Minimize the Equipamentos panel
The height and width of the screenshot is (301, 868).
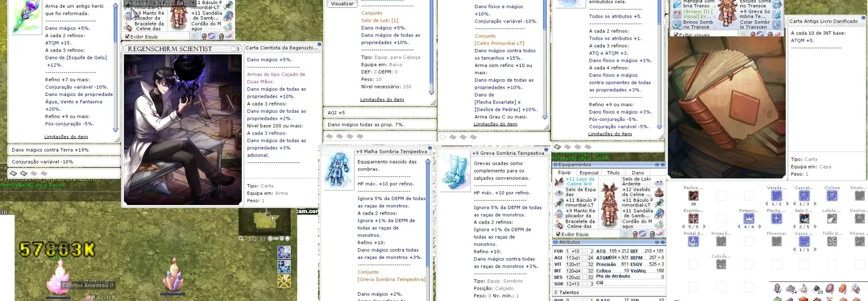[x=657, y=165]
